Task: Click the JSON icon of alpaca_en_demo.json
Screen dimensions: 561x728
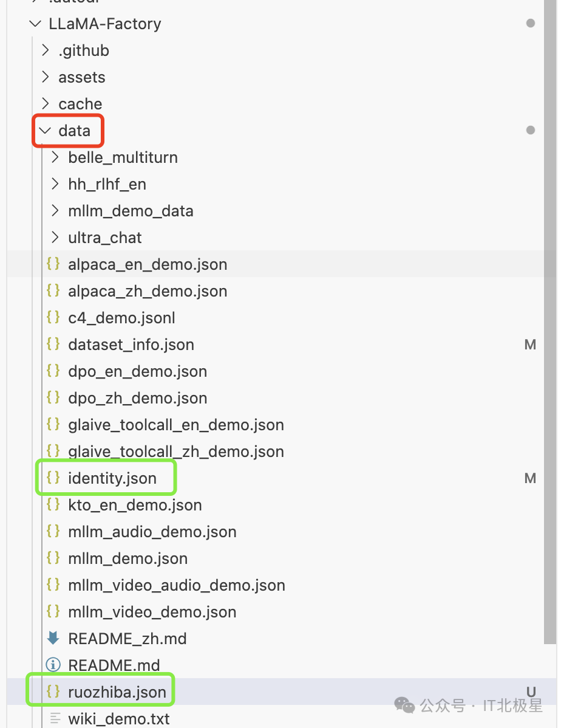Action: coord(53,264)
